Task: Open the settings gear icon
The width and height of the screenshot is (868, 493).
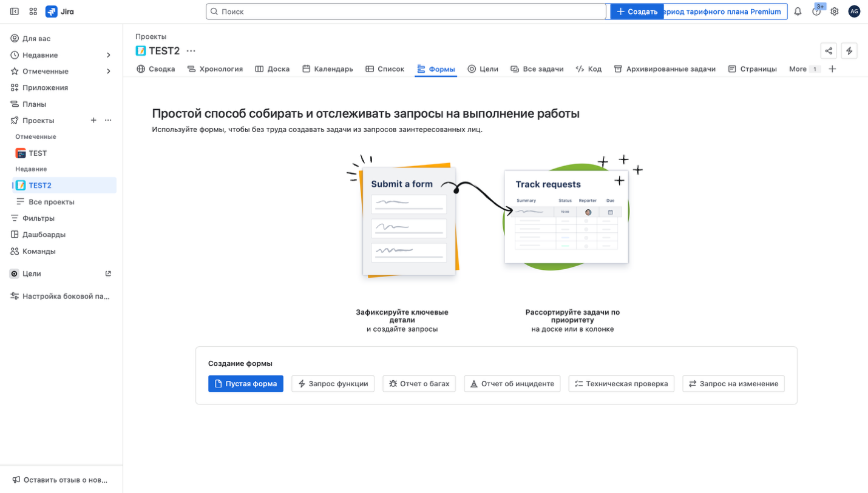Action: (835, 12)
